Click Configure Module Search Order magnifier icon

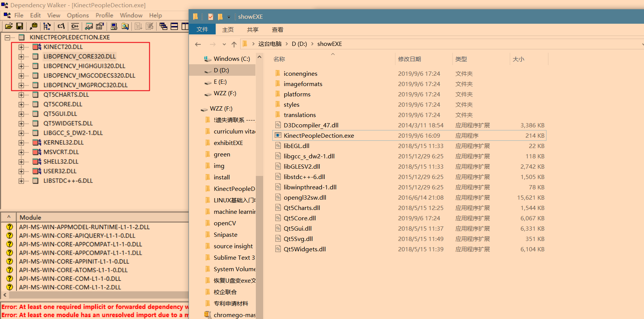(x=125, y=26)
